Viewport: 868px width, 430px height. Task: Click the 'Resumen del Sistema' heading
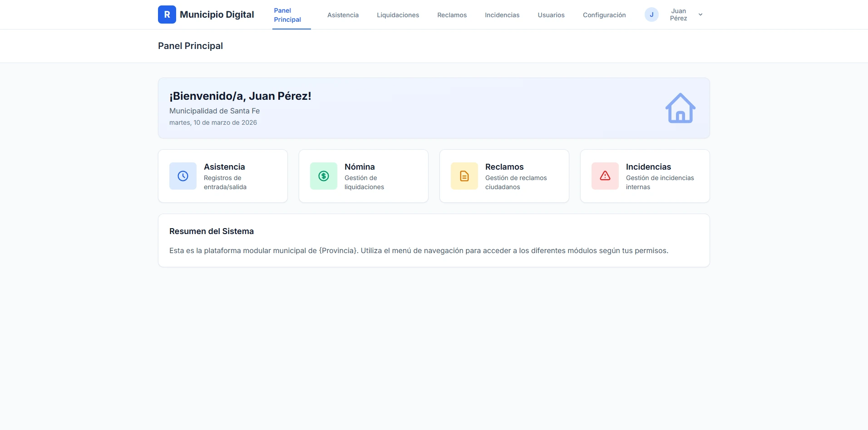pyautogui.click(x=212, y=231)
